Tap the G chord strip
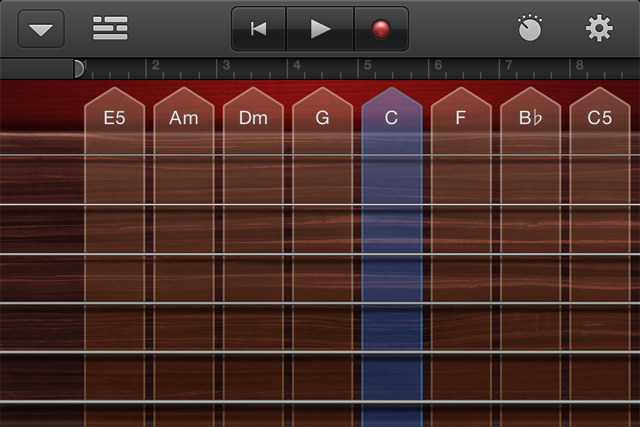The width and height of the screenshot is (640, 427). pyautogui.click(x=322, y=257)
